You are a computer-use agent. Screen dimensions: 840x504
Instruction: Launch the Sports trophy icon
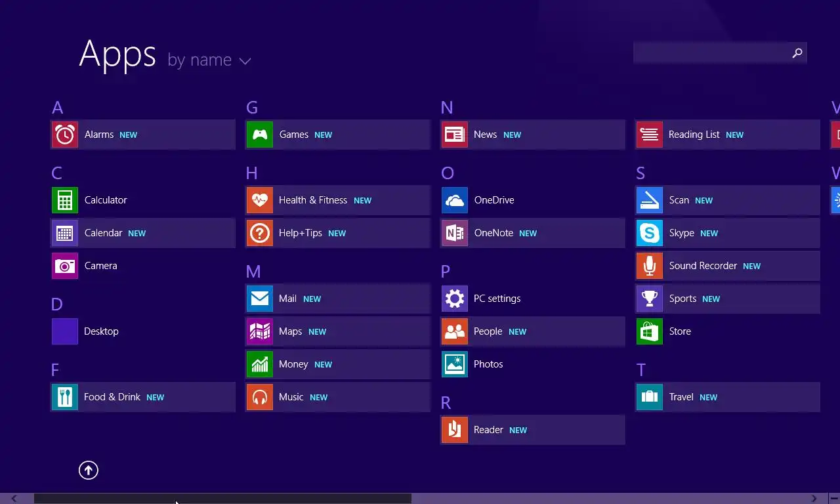pos(650,299)
